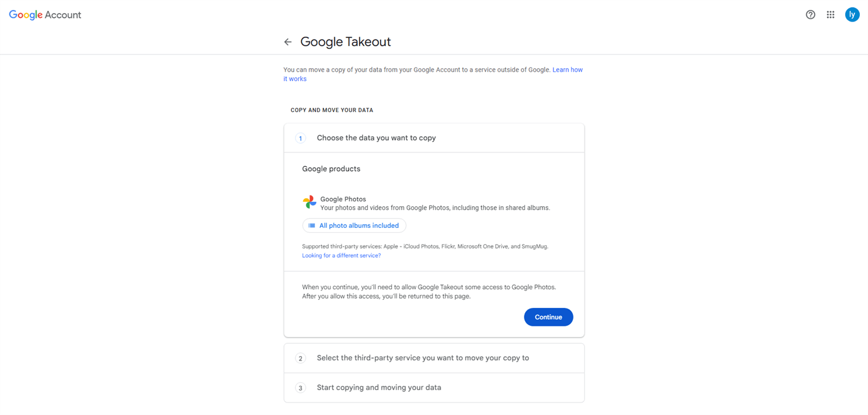
Task: Go back using the arrow beside Google Takeout
Action: pyautogui.click(x=288, y=42)
